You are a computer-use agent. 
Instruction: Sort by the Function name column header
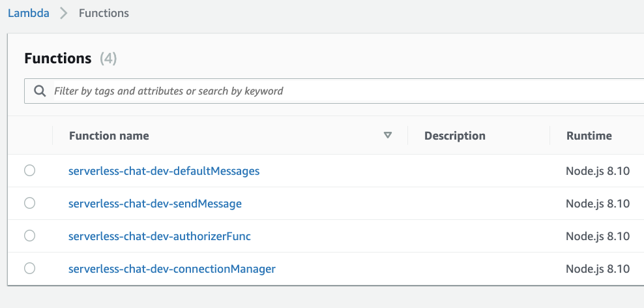click(x=109, y=136)
